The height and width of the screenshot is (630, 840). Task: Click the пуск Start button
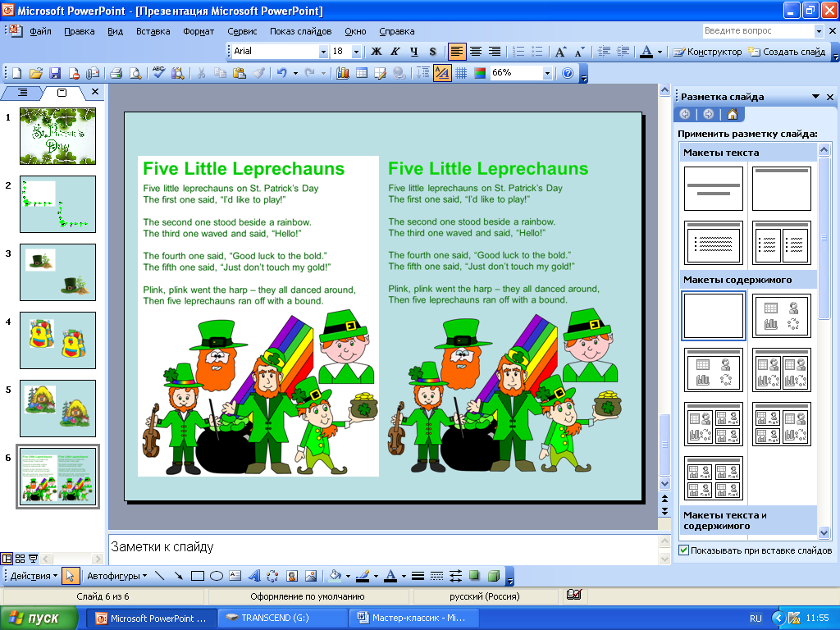38,618
